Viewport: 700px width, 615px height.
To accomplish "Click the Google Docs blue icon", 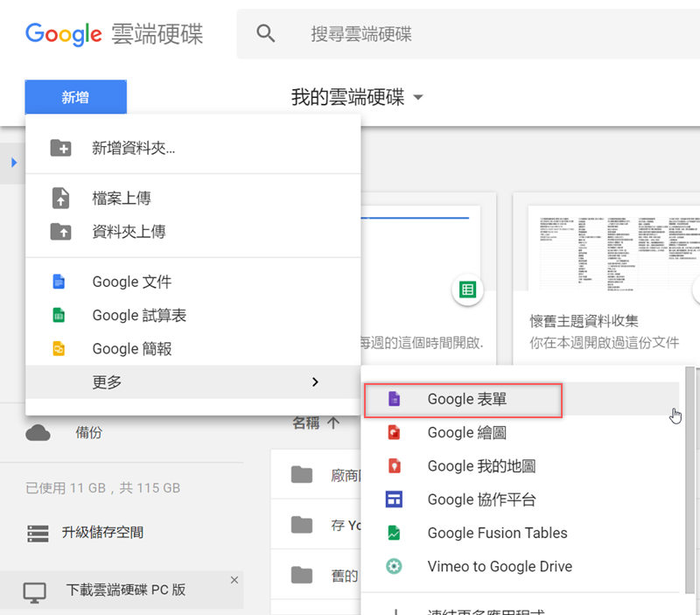I will 59,282.
